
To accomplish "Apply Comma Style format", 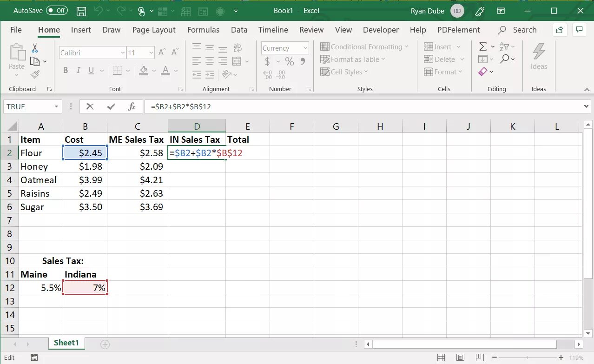I will (303, 61).
